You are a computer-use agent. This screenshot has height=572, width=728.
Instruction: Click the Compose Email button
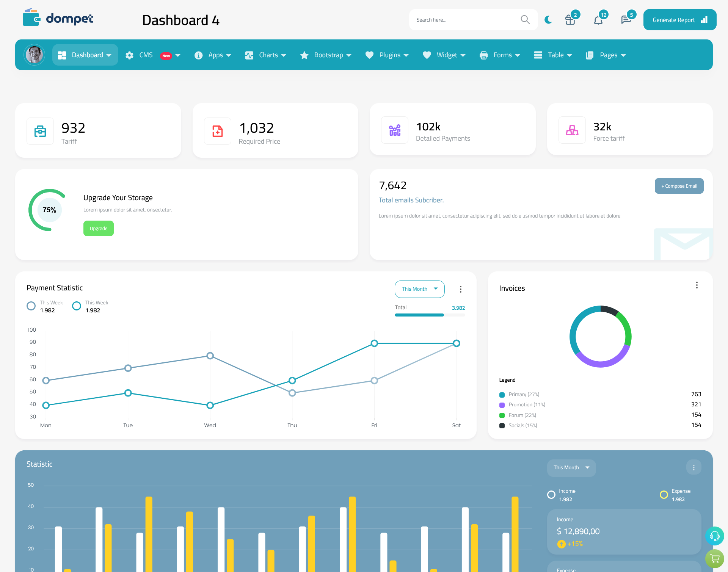pyautogui.click(x=678, y=185)
